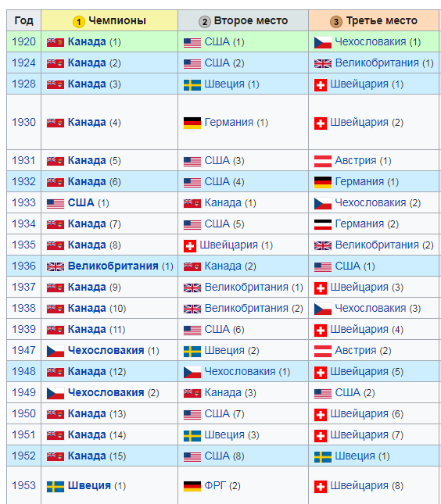Open the 1950 year link
Screen dimensions: 441x504
click(23, 413)
